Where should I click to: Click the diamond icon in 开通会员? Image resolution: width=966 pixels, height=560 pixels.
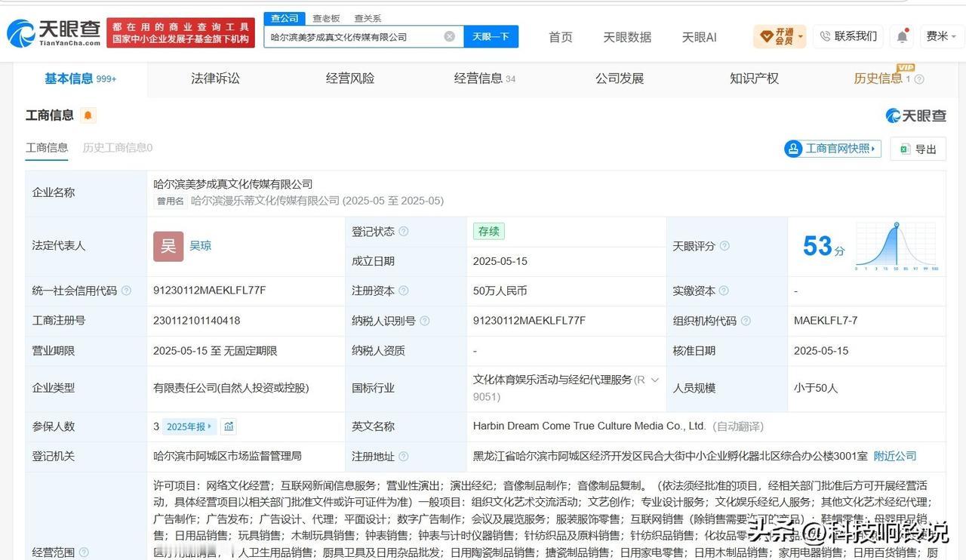767,36
